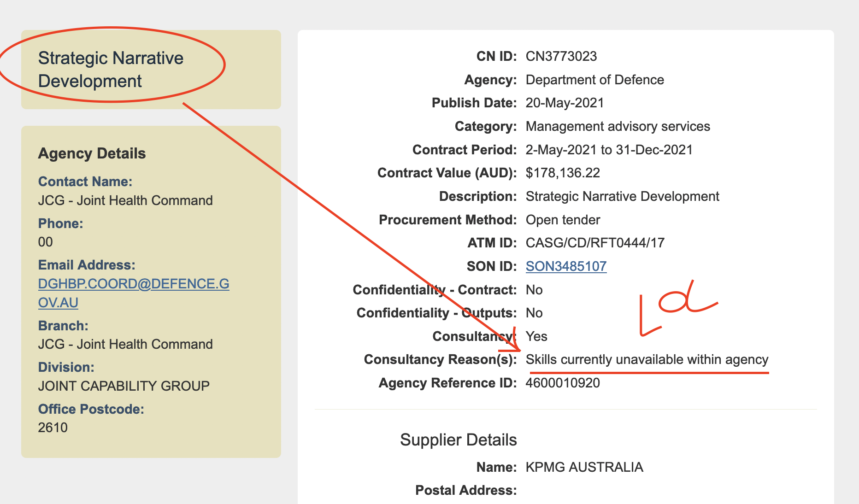Click the Management advisory services category
This screenshot has height=504, width=859.
[618, 126]
